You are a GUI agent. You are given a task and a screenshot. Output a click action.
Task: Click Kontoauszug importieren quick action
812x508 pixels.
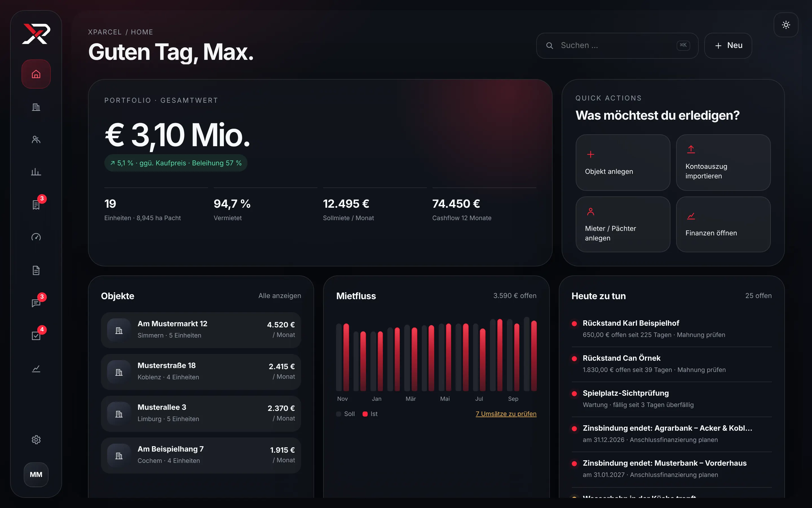723,163
